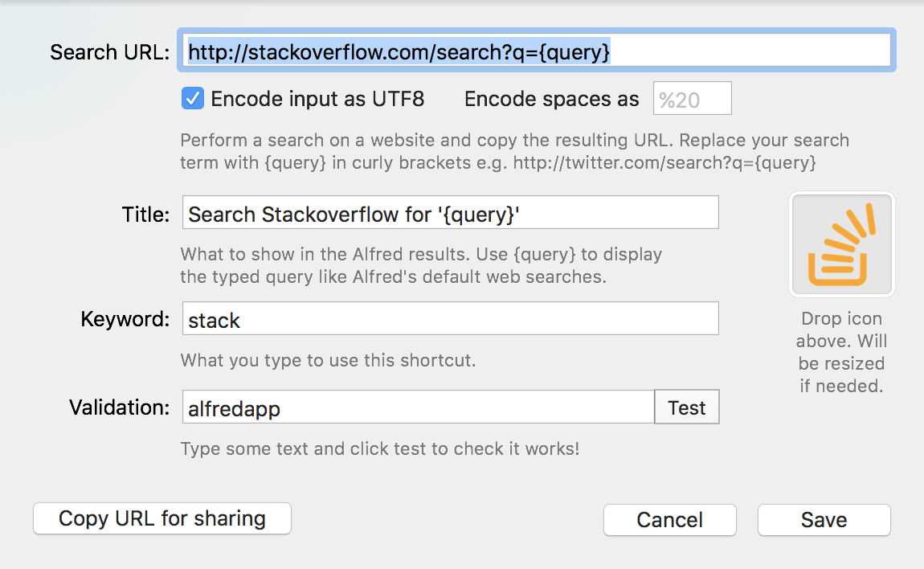The image size is (924, 569).
Task: Cancel the custom search dialog
Action: [x=670, y=520]
